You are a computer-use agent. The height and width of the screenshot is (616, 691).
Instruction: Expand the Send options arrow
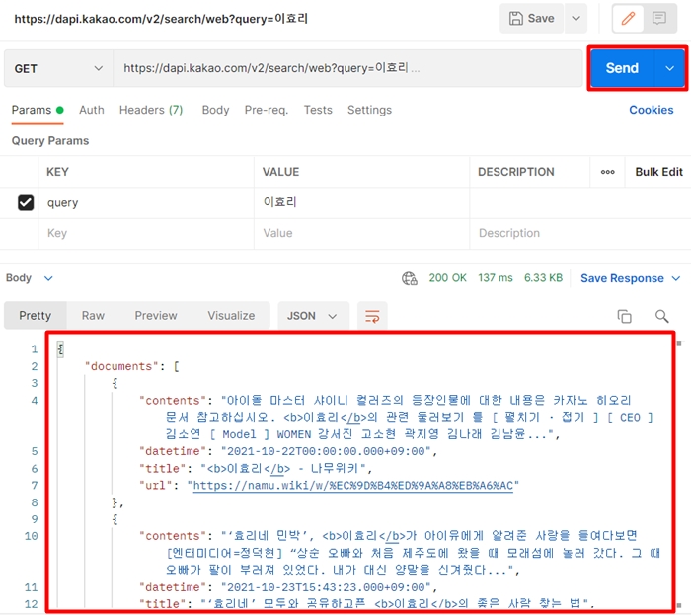coord(670,68)
